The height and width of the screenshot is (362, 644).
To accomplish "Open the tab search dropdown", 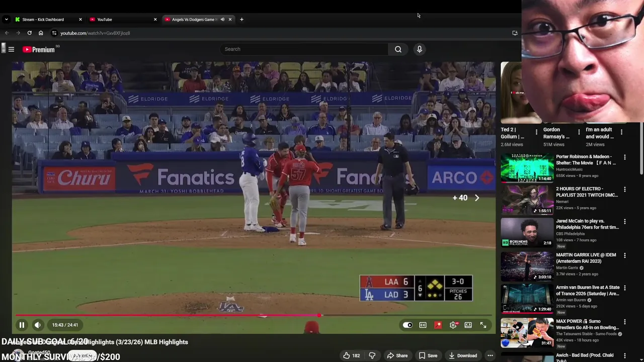I will [6, 20].
